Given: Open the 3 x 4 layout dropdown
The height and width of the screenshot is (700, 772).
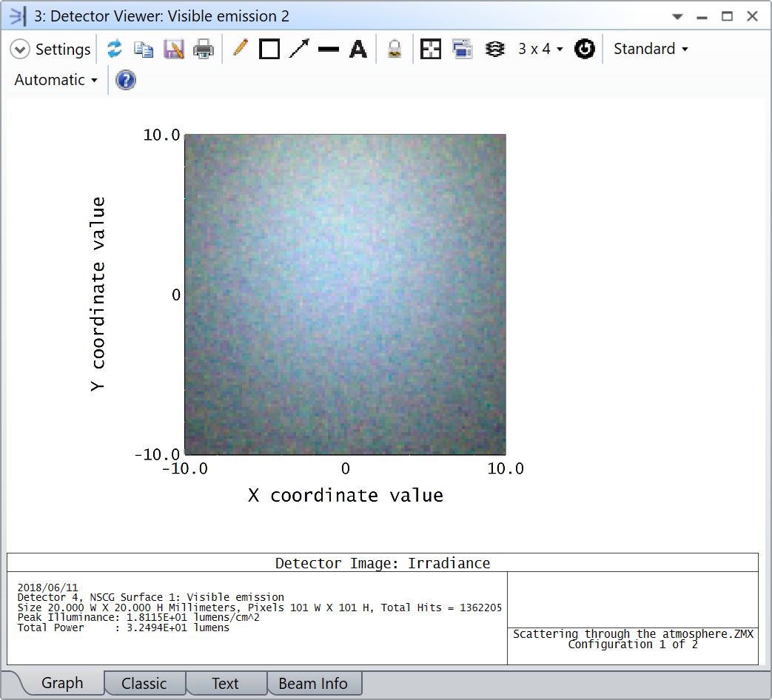Looking at the screenshot, I should point(540,49).
